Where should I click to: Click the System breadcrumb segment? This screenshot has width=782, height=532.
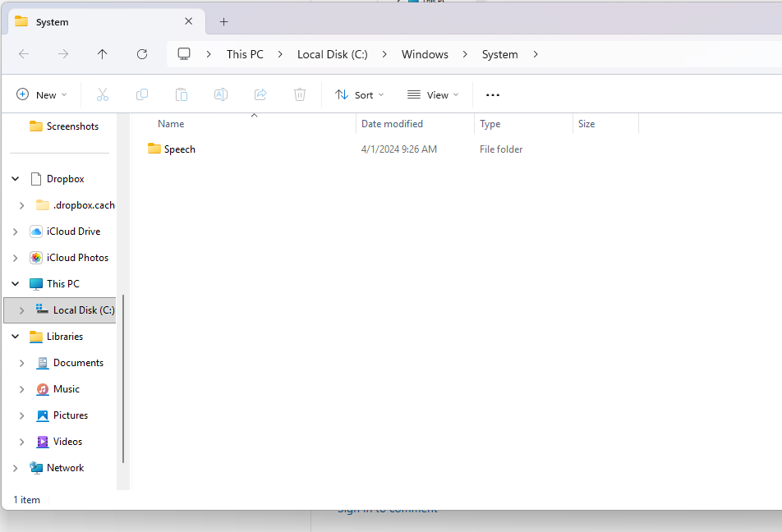point(499,54)
